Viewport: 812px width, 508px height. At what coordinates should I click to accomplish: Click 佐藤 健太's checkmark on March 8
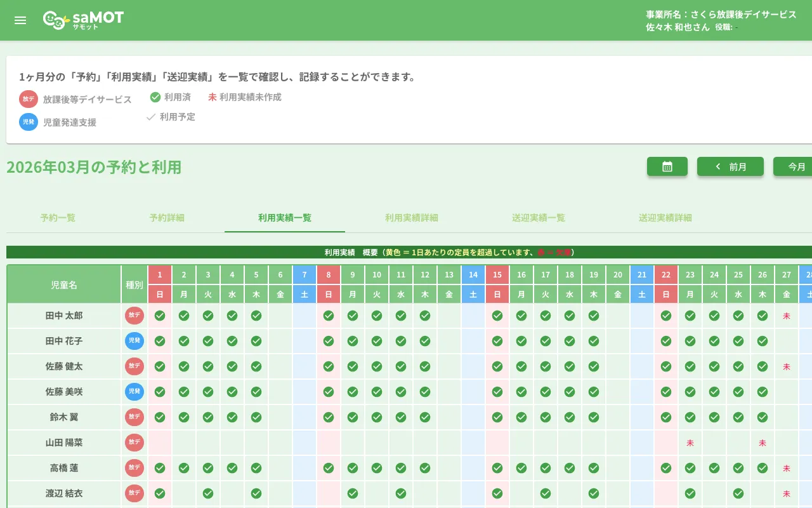point(329,366)
